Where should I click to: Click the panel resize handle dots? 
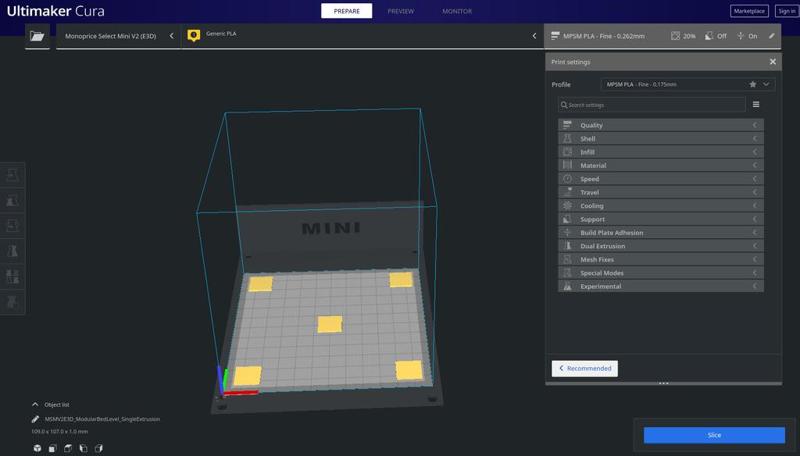coord(663,383)
